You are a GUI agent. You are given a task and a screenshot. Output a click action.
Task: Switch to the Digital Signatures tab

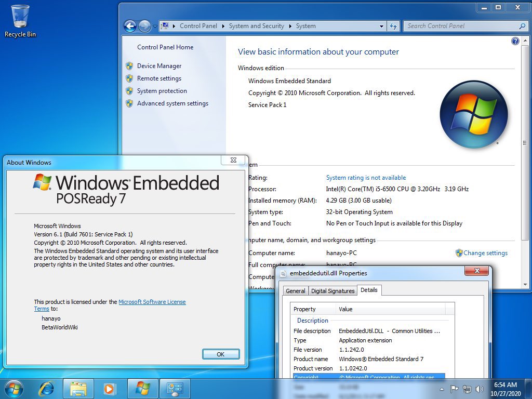[x=332, y=291]
